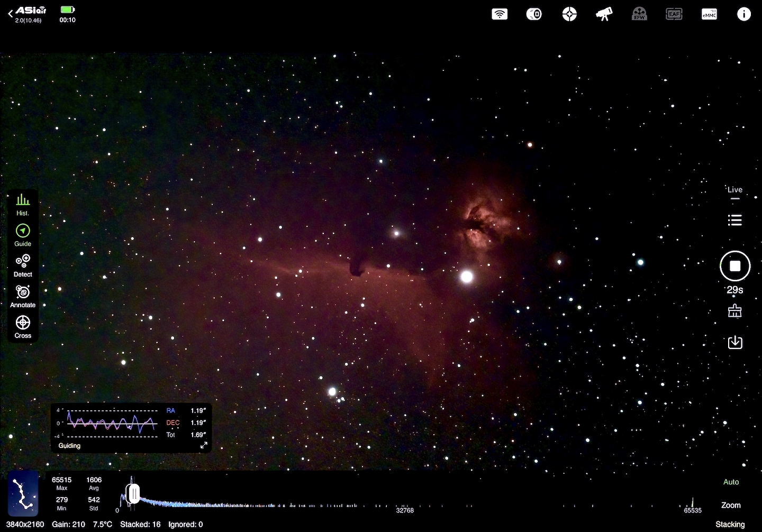The width and height of the screenshot is (762, 532).
Task: Open the guide scope crosshair settings
Action: pos(569,14)
